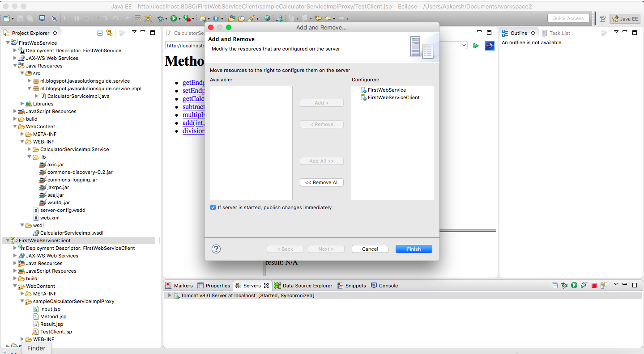Select FirstWebService in the Configured list
Screen dimensions: 644x354
pos(383,90)
